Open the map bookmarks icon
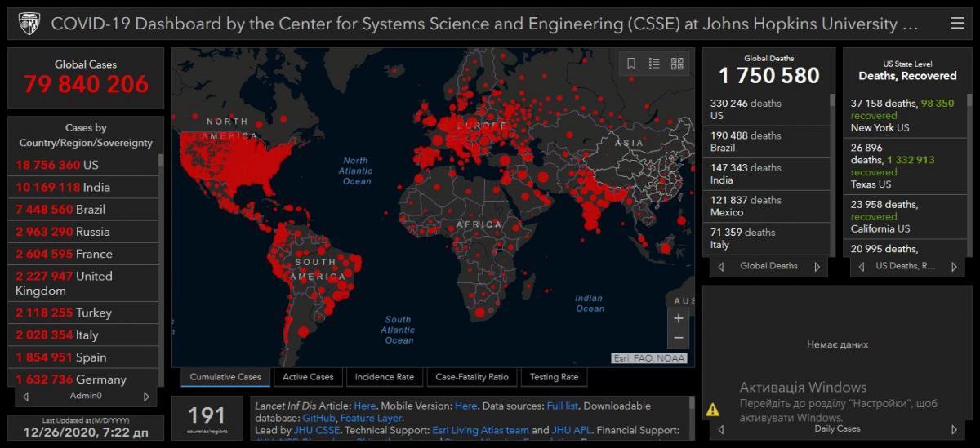Image resolution: width=980 pixels, height=448 pixels. 631,64
